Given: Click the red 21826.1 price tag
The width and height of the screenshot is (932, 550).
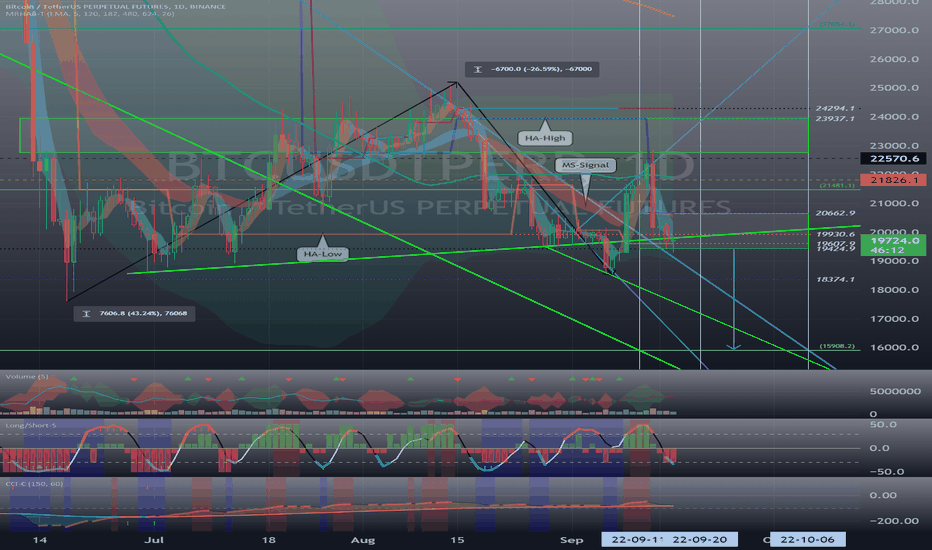Looking at the screenshot, I should point(893,180).
